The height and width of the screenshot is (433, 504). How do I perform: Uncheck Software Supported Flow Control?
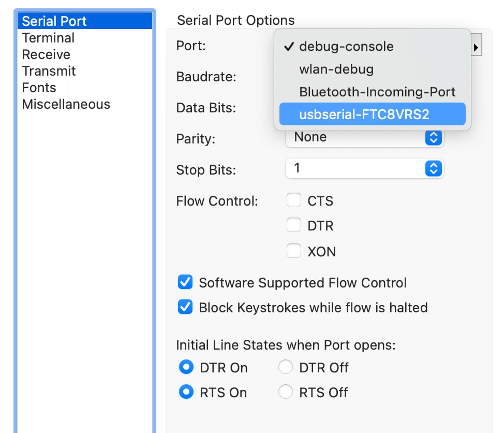point(185,282)
